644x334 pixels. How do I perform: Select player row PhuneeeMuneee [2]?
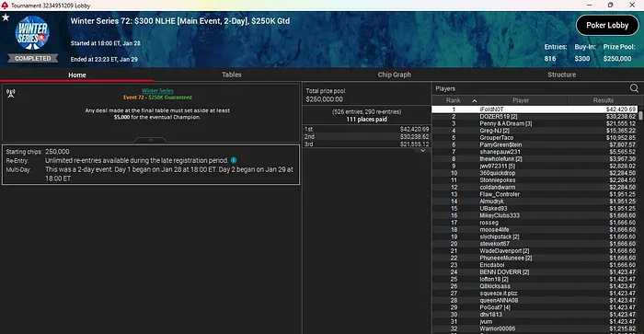(535, 258)
